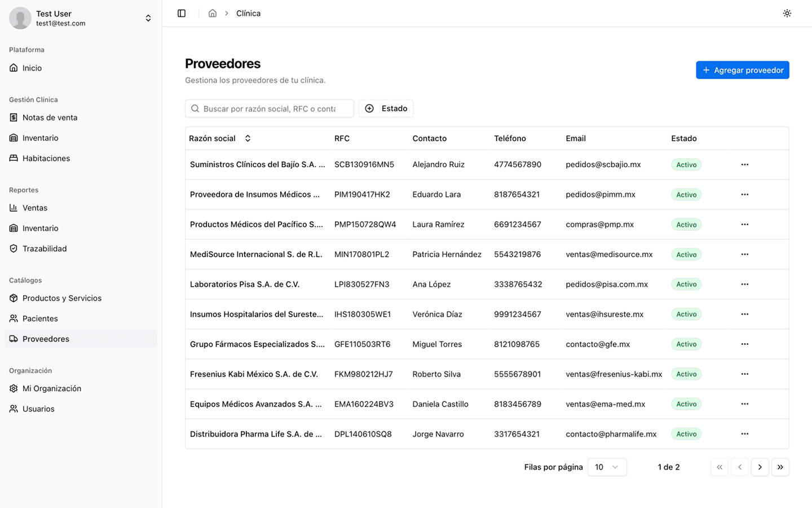Expand the rows per page dropdown

point(607,467)
